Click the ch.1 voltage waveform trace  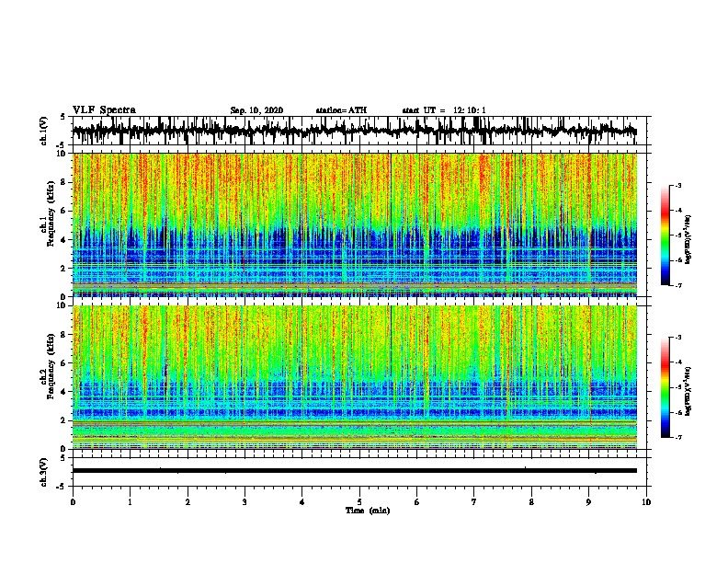[x=354, y=131]
